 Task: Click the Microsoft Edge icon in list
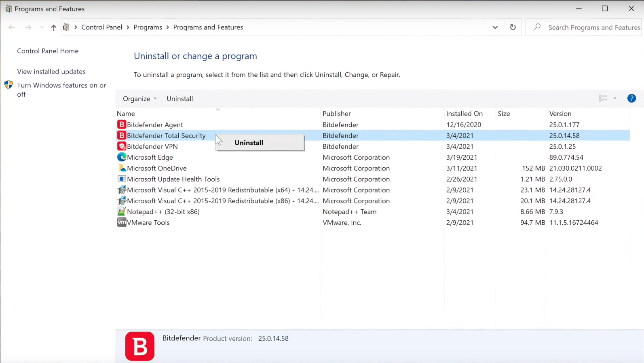coord(121,157)
